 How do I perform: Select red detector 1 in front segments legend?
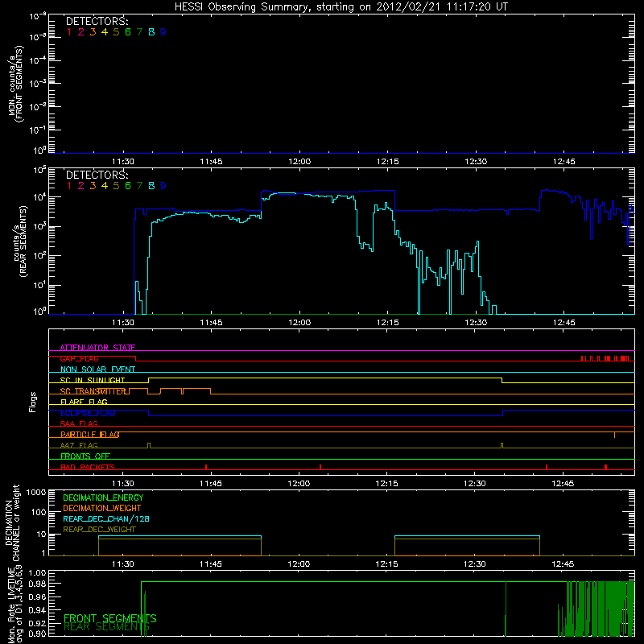(x=69, y=32)
